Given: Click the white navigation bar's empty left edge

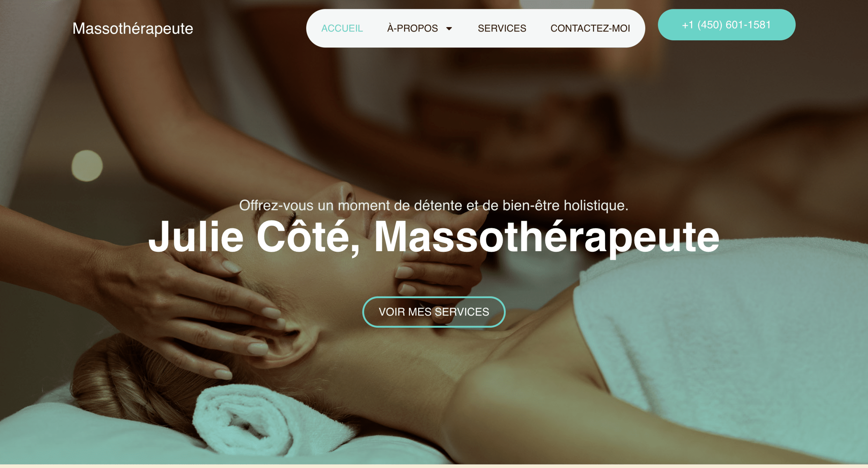Looking at the screenshot, I should [313, 28].
